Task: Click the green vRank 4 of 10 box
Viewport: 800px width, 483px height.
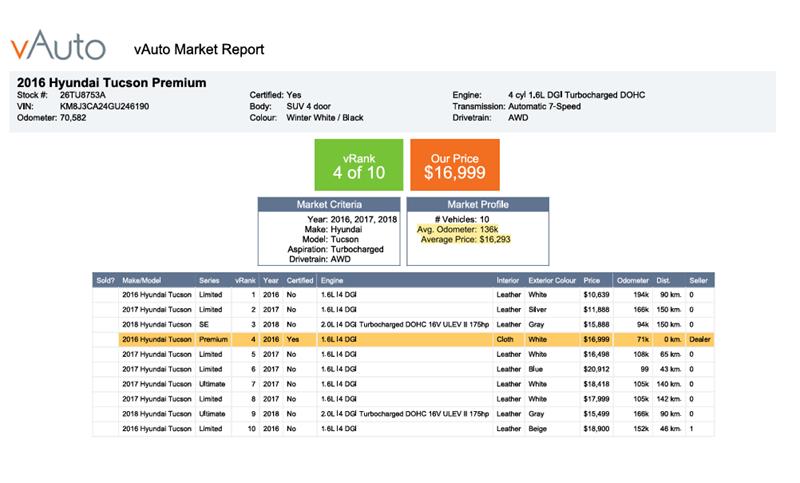Action: (x=359, y=165)
